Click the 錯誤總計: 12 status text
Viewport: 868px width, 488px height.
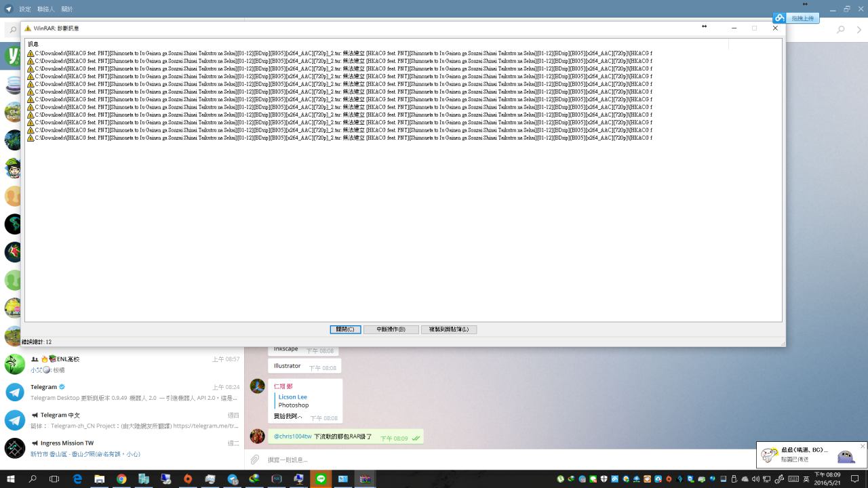[37, 342]
